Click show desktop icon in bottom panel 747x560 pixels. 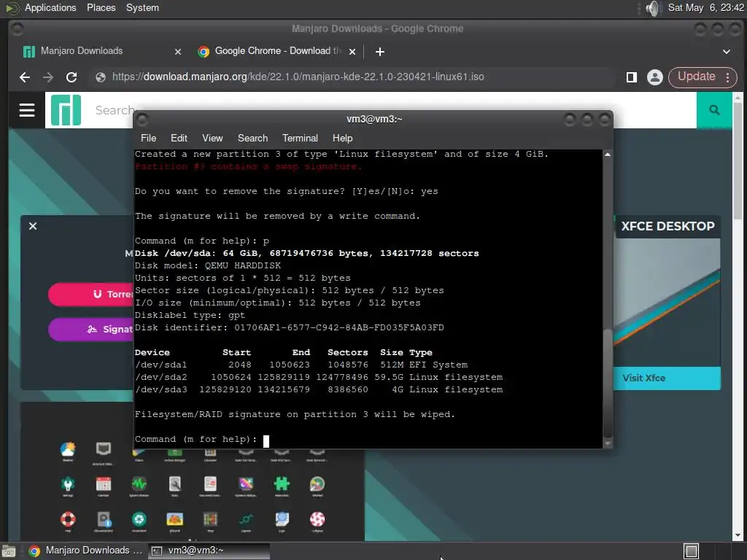coord(9,551)
